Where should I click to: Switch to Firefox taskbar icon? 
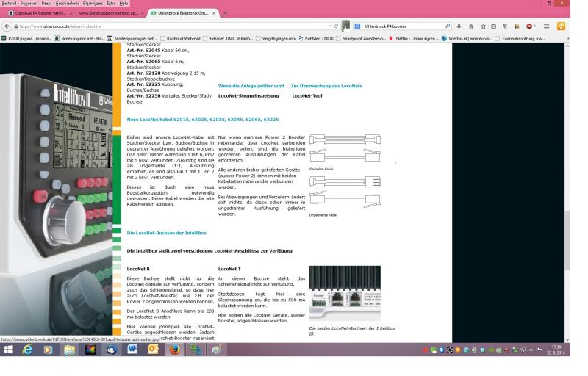coord(174,350)
